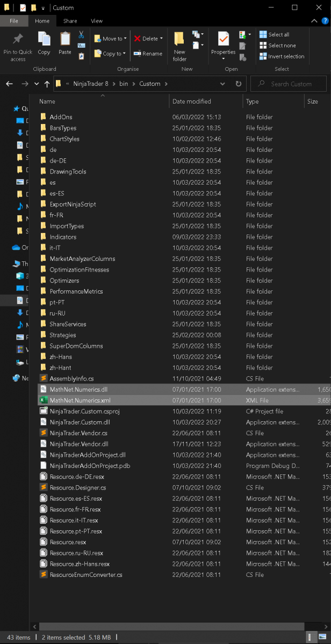The height and width of the screenshot is (644, 331).
Task: Collapse the ribbon with the chevron
Action: pyautogui.click(x=315, y=21)
